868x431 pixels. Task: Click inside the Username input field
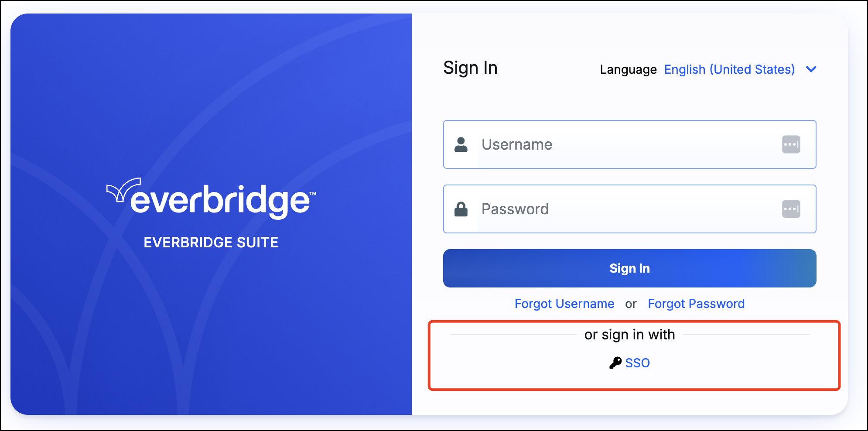point(611,144)
